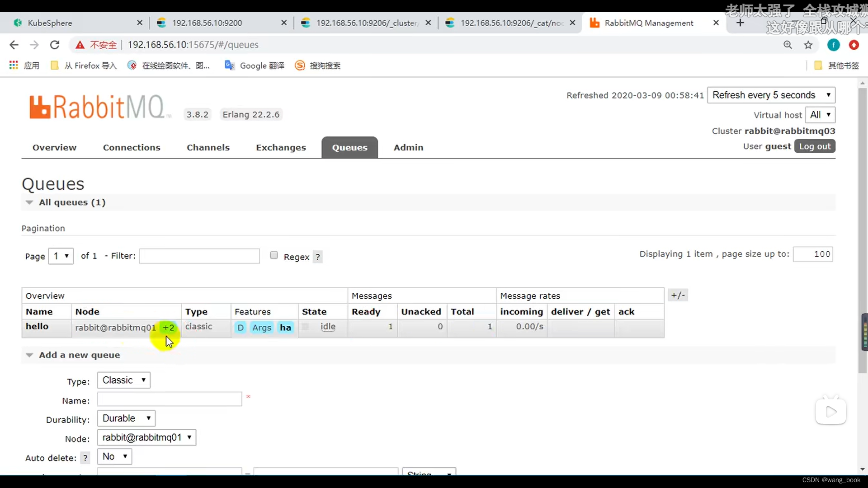Open the online drawing software bookmark

pyautogui.click(x=169, y=66)
